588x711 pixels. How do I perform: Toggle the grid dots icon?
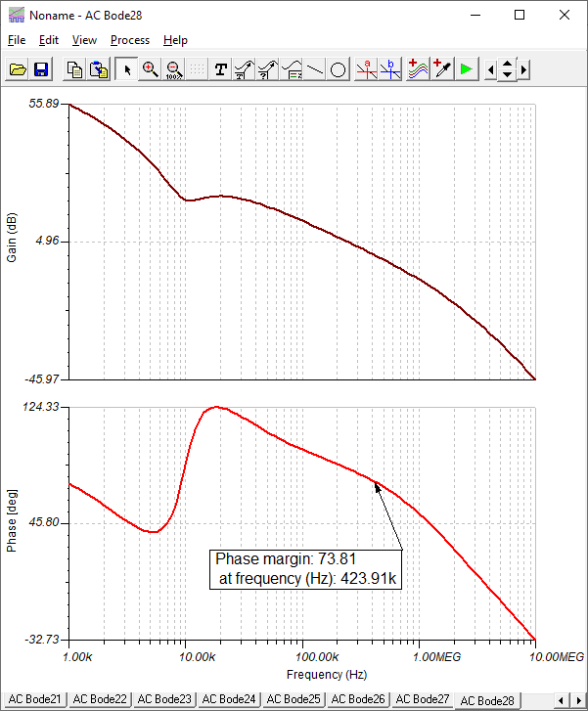click(197, 69)
